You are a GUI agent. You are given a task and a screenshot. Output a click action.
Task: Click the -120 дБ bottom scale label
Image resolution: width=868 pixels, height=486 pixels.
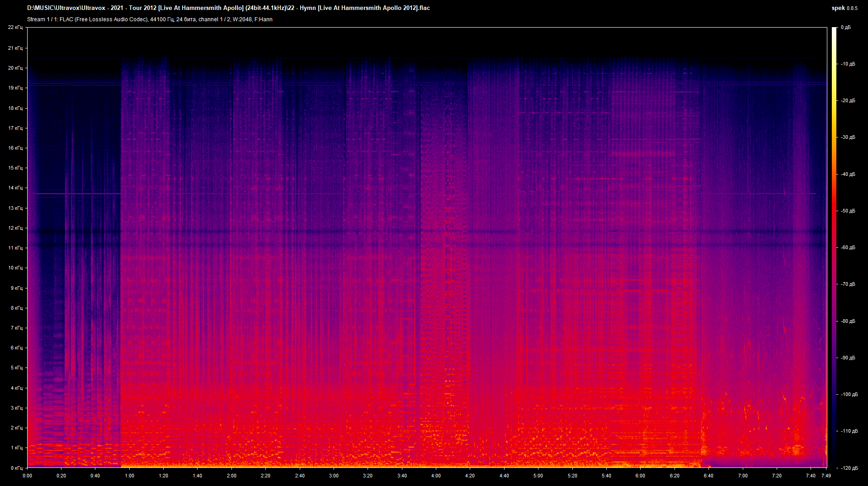click(849, 468)
